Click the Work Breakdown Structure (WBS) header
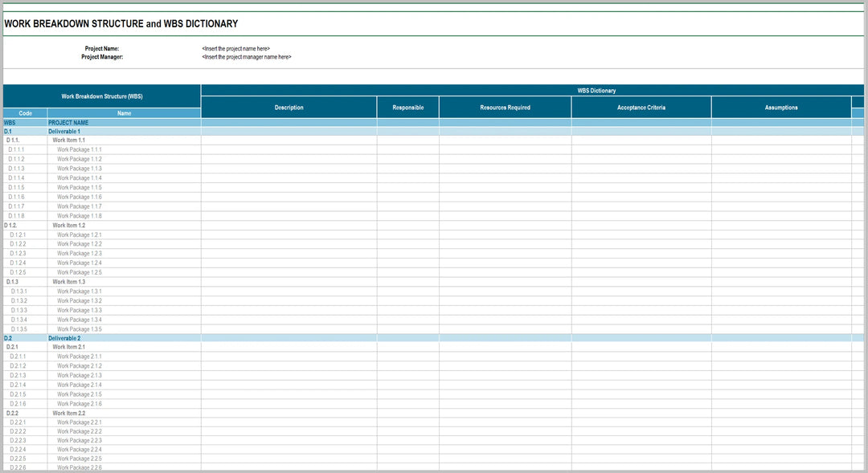868x473 pixels. (102, 96)
